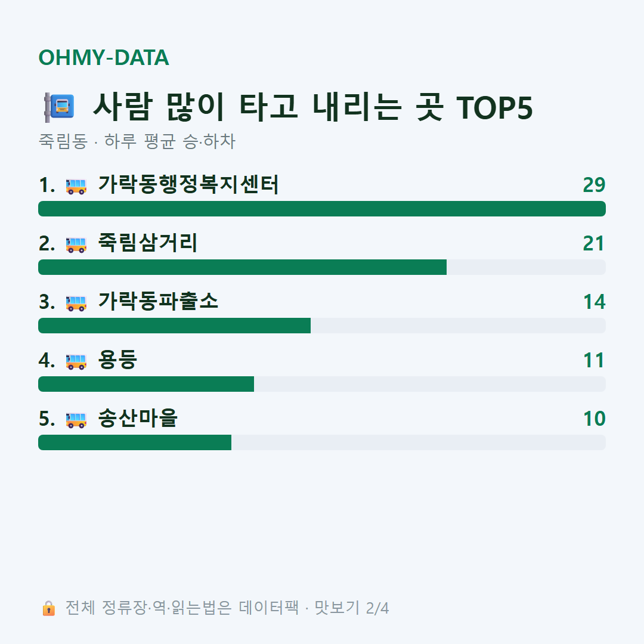This screenshot has width=644, height=644.
Task: Click the value 10 for 송산마을
Action: click(x=595, y=419)
